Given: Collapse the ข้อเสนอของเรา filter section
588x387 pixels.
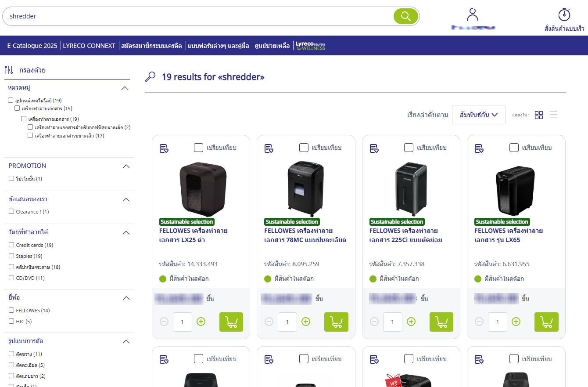Looking at the screenshot, I should 126,200.
